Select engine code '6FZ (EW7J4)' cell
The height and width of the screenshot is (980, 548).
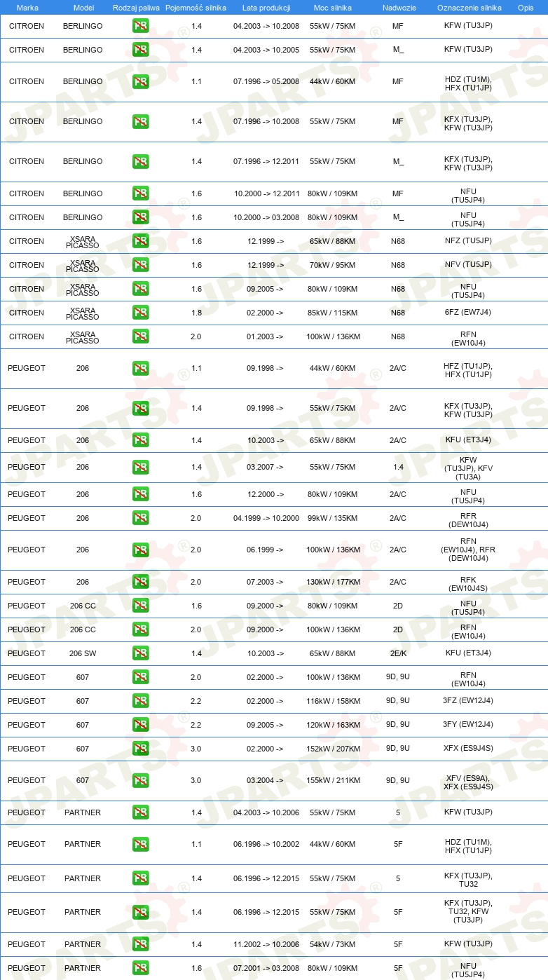468,313
